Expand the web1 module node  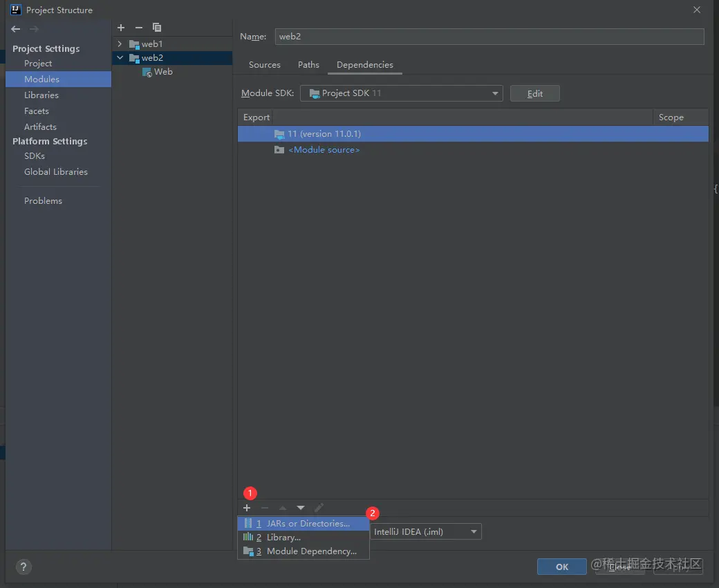coord(120,44)
